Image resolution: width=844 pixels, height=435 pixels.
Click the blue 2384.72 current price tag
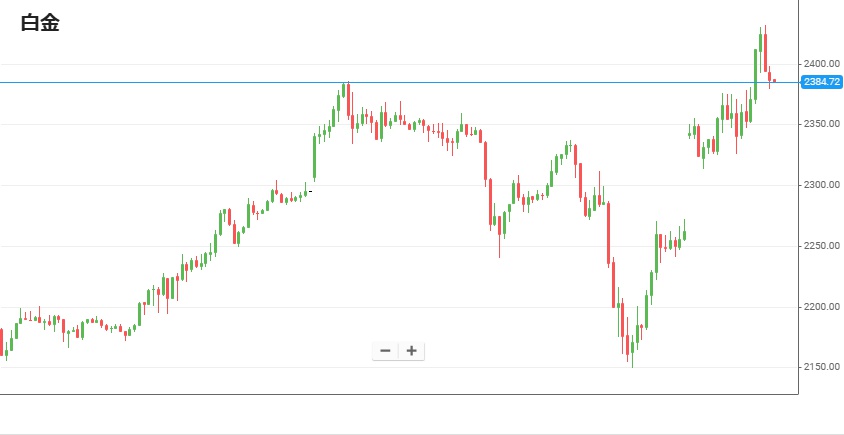click(x=821, y=82)
